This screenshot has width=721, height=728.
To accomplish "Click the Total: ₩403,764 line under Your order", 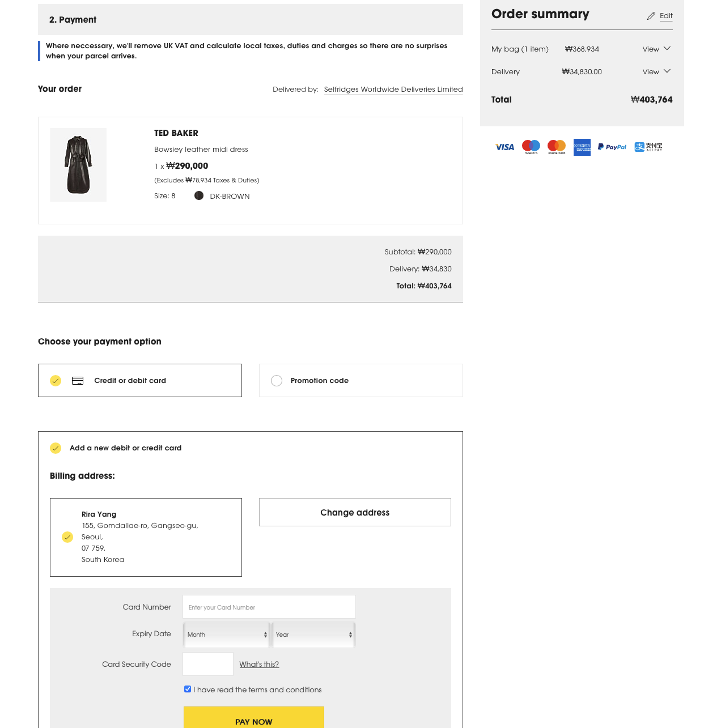I will (424, 286).
